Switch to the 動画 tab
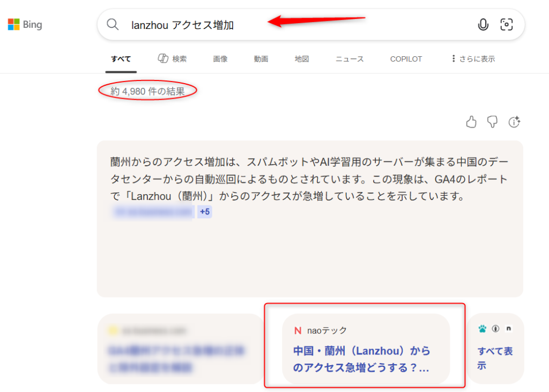Screen dimensions: 549x392 click(261, 59)
